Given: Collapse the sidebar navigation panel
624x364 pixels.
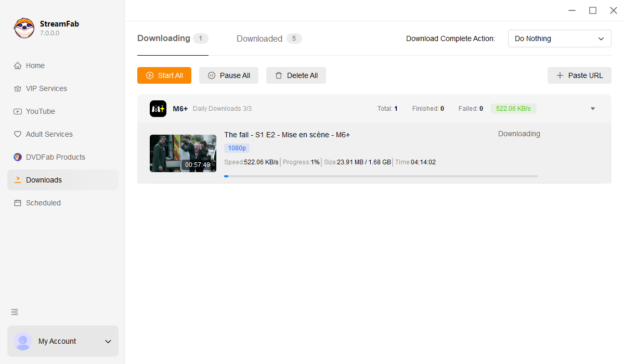Looking at the screenshot, I should point(14,312).
